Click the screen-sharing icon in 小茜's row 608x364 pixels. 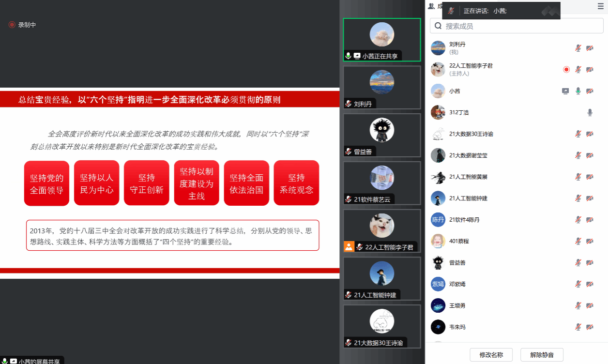click(565, 91)
